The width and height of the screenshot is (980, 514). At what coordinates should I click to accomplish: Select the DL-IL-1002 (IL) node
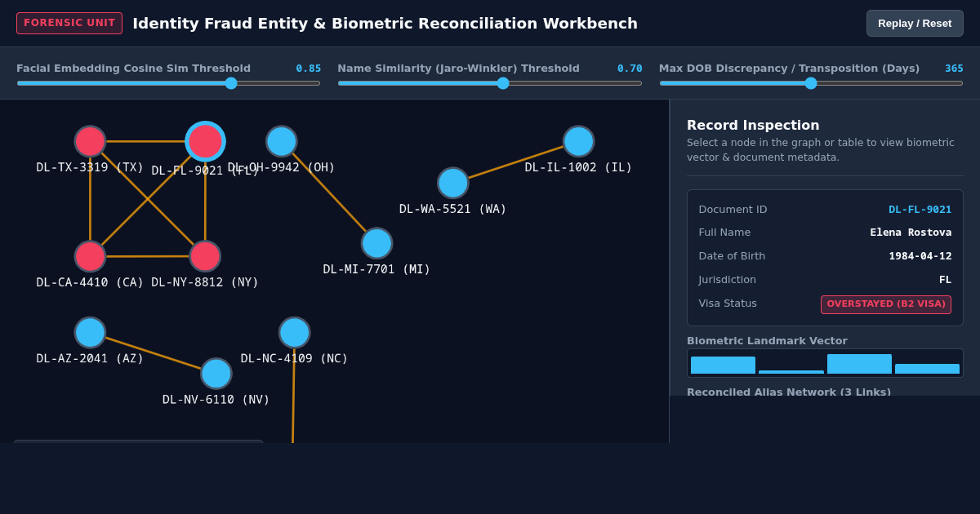click(x=578, y=141)
